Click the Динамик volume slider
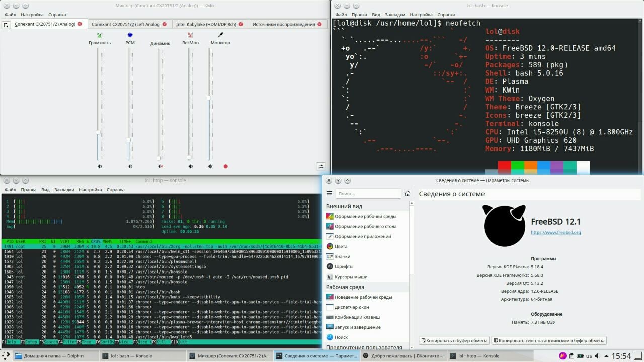Viewport: 644px width, 362px height. click(159, 104)
